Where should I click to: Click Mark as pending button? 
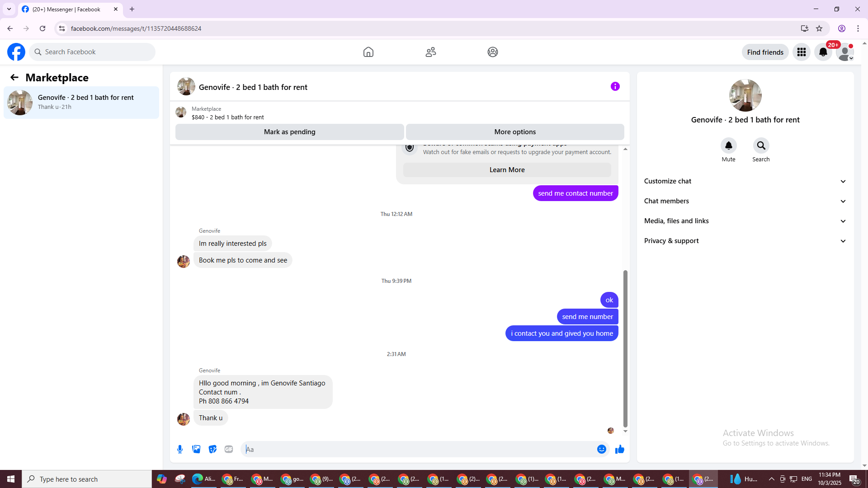290,132
